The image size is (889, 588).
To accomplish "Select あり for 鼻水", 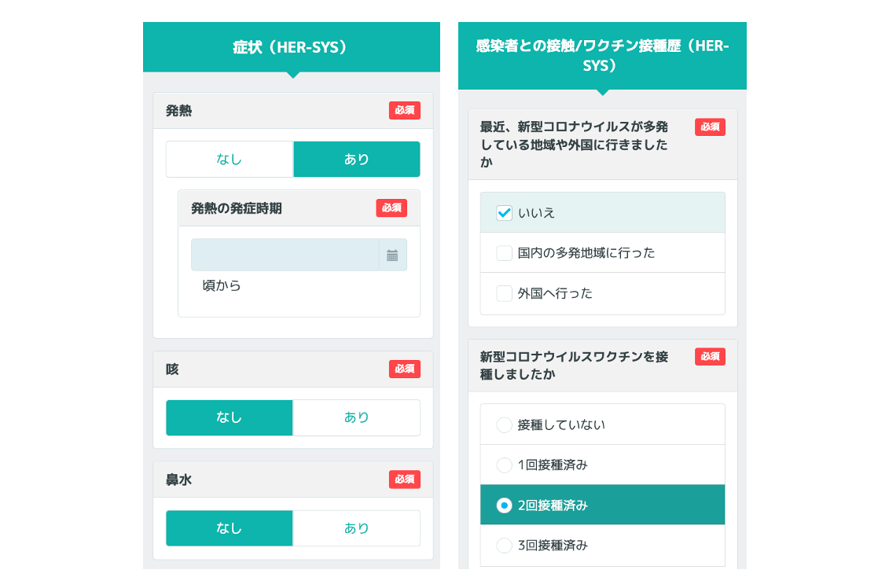I will tap(356, 528).
